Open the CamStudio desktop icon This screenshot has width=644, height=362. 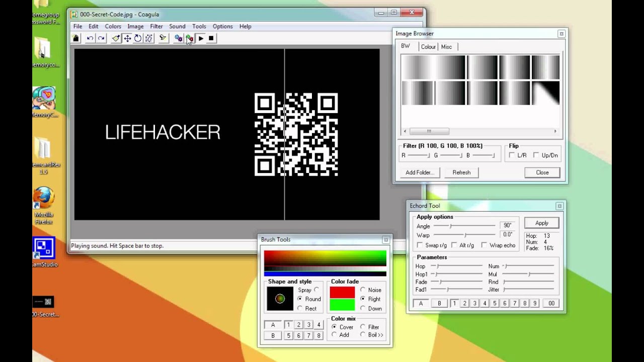coord(44,252)
